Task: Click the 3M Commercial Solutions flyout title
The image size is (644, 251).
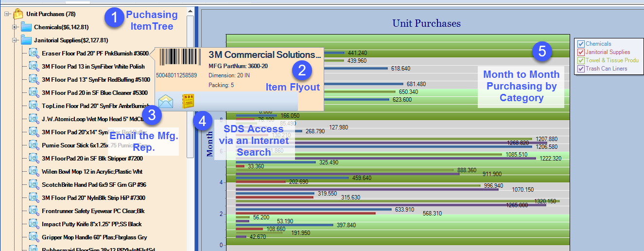Action: point(265,55)
